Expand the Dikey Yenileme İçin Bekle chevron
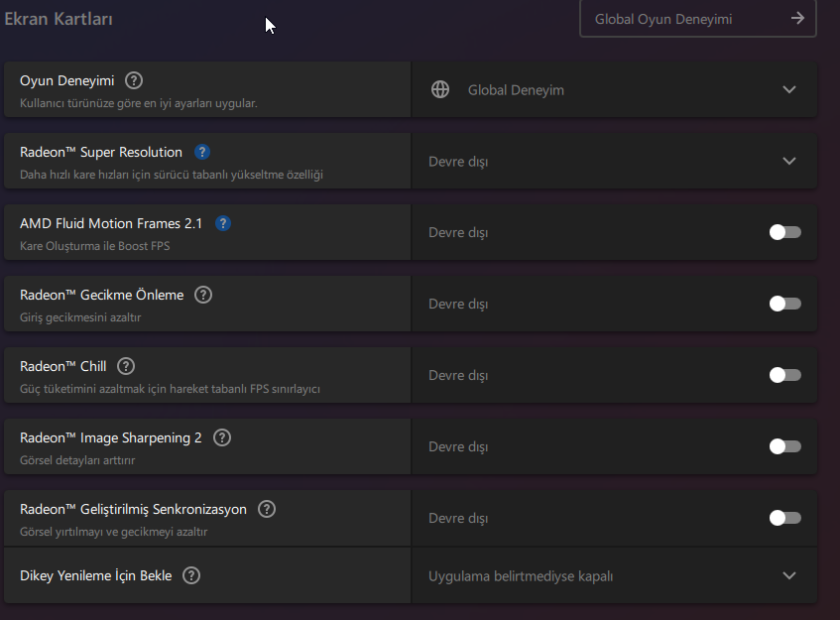840x620 pixels. 789,575
